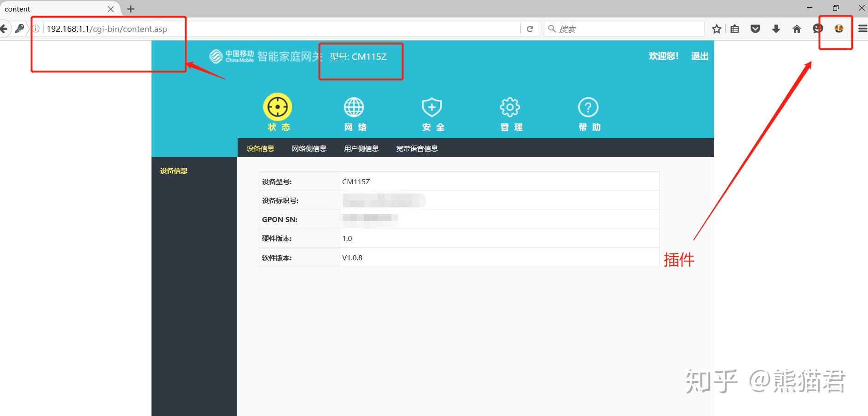The image size is (868, 416).
Task: Click the software version V1.0.8
Action: click(x=352, y=258)
